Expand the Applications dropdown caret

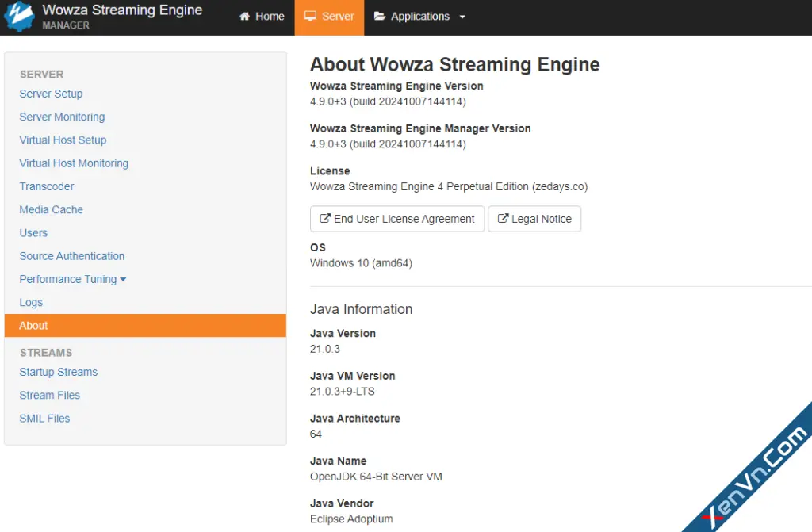[462, 17]
